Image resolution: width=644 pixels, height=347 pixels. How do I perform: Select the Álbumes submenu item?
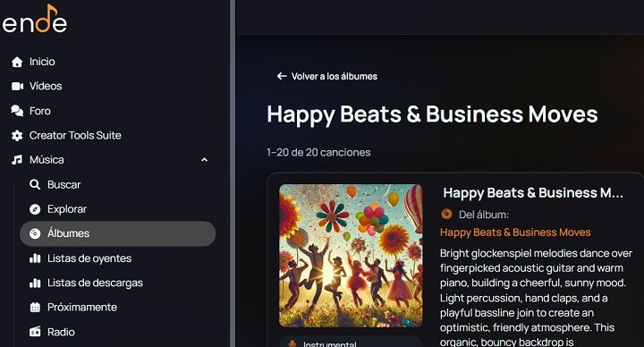click(x=118, y=233)
